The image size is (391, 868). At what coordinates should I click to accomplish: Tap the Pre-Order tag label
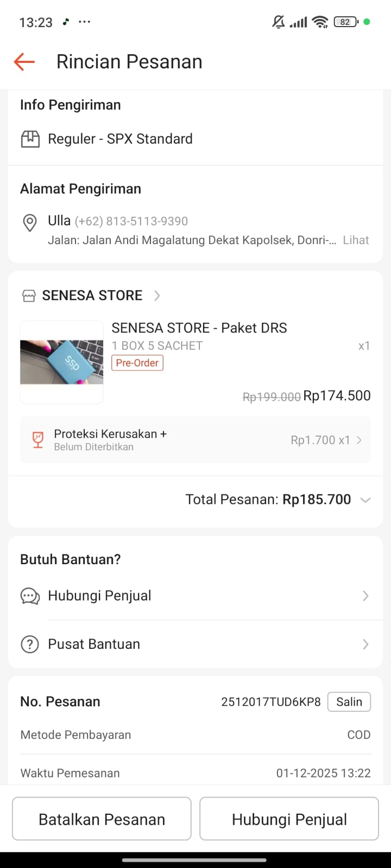137,363
